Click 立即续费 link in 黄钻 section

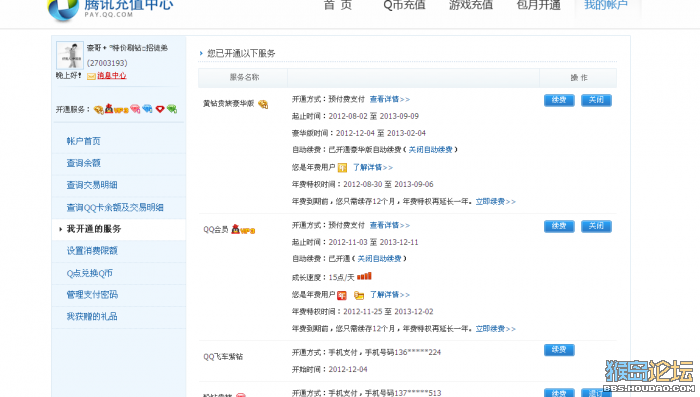pyautogui.click(x=495, y=201)
